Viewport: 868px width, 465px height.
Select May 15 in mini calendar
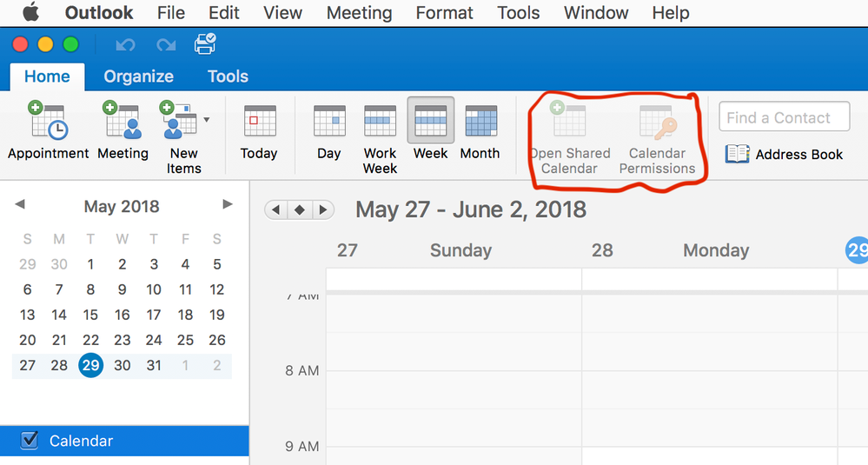point(90,315)
